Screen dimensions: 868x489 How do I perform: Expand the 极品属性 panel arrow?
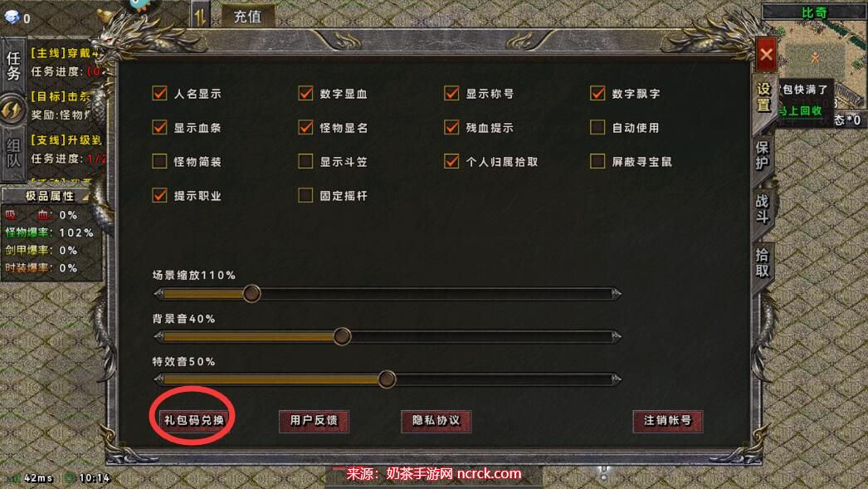click(85, 196)
